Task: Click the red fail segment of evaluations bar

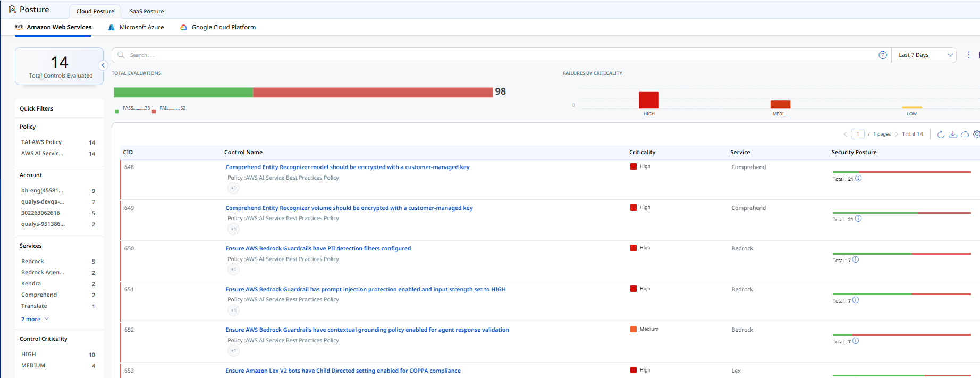Action: tap(373, 93)
